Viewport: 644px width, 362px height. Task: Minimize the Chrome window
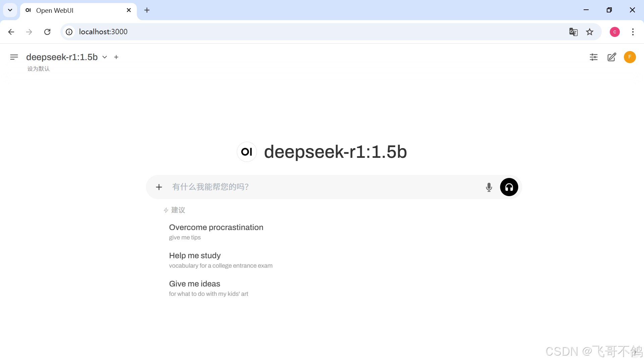(x=586, y=10)
